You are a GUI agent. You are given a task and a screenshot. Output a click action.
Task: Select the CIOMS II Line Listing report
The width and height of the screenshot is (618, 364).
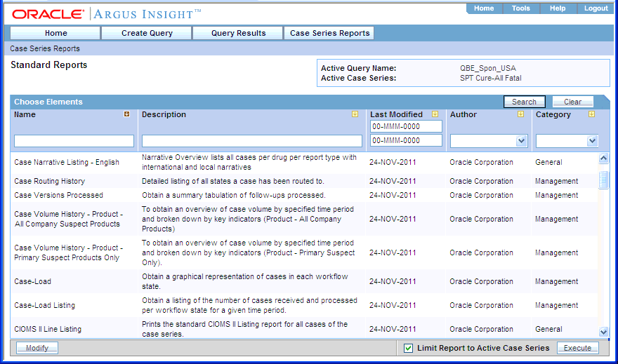(48, 329)
